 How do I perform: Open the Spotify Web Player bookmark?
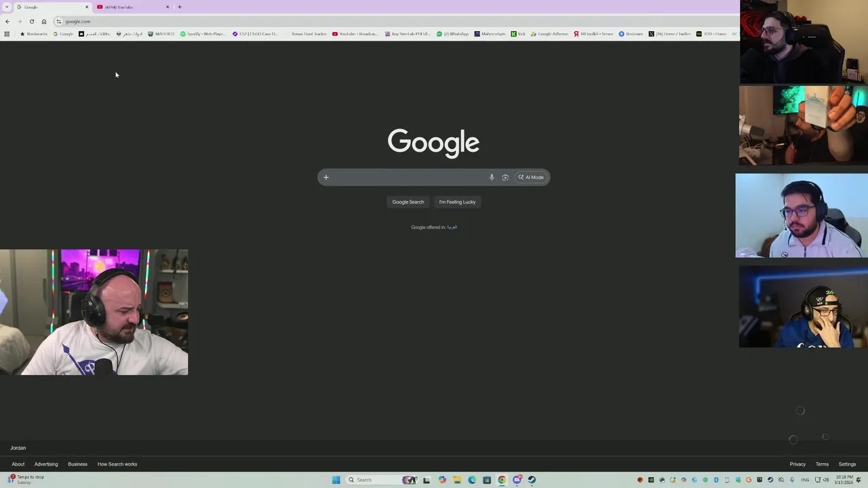pyautogui.click(x=203, y=34)
